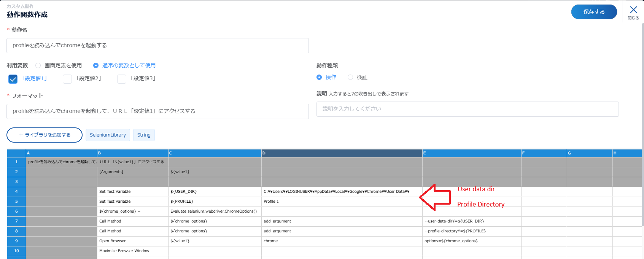Screen dimensions: 644x259
Task: Select column E header
Action: pos(472,153)
